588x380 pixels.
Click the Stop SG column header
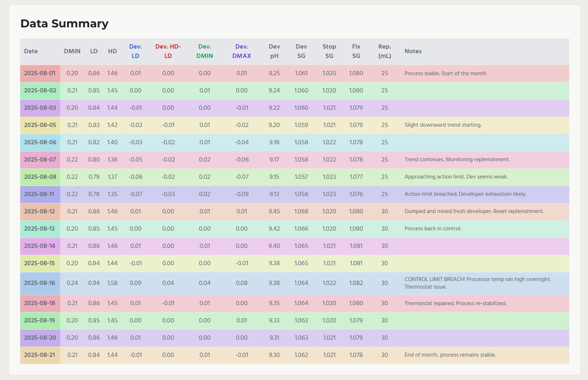[x=329, y=51]
